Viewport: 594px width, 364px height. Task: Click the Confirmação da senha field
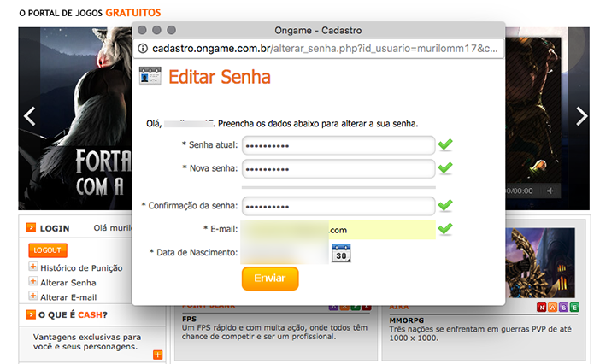(x=338, y=207)
